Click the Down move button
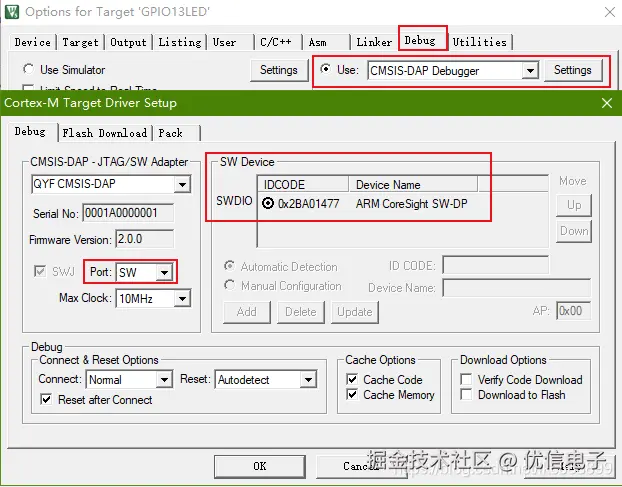622x487 pixels. pos(574,231)
